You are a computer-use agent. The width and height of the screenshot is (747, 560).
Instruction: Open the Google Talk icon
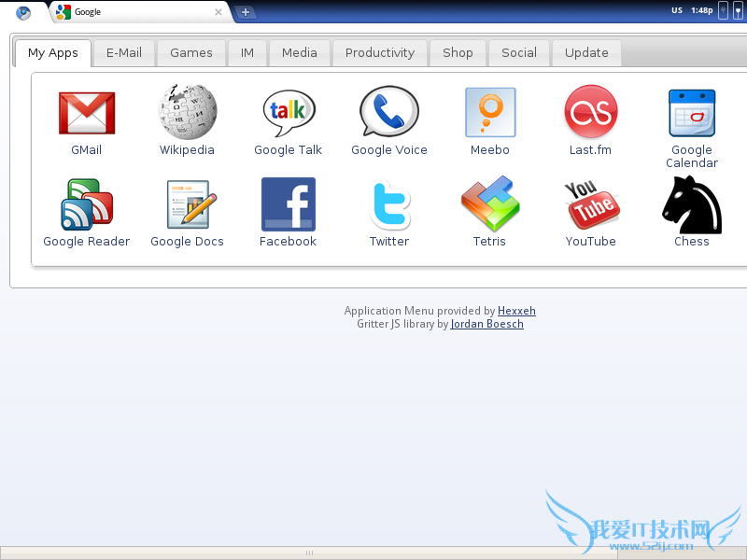289,113
